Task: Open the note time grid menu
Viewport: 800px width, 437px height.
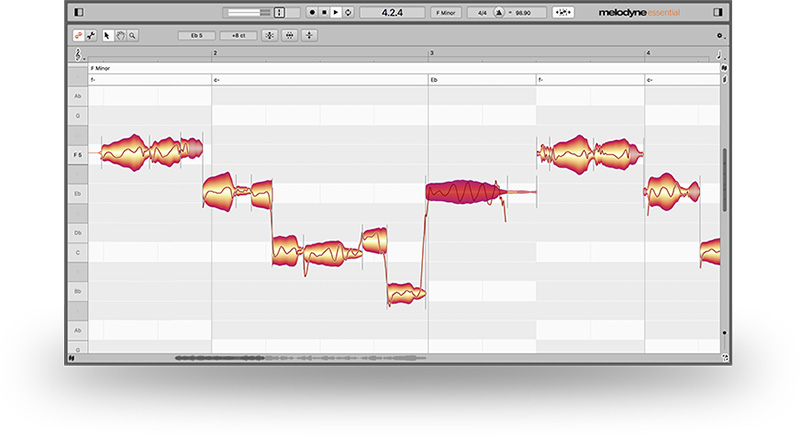Action: [x=720, y=55]
